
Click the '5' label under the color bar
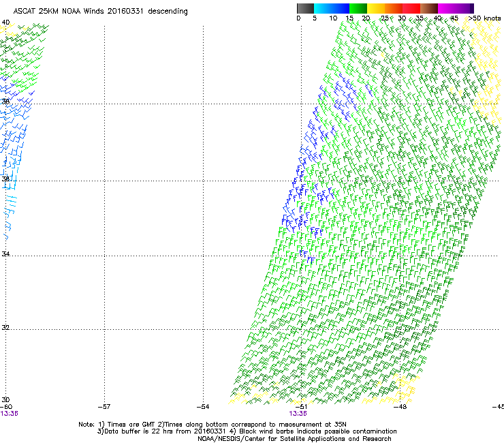tap(315, 18)
